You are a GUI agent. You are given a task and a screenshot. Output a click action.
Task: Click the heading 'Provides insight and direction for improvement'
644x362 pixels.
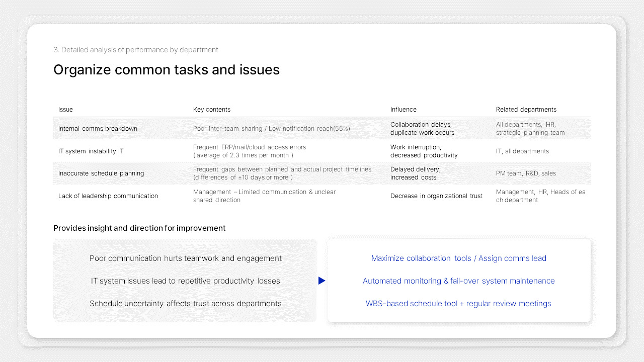(139, 228)
